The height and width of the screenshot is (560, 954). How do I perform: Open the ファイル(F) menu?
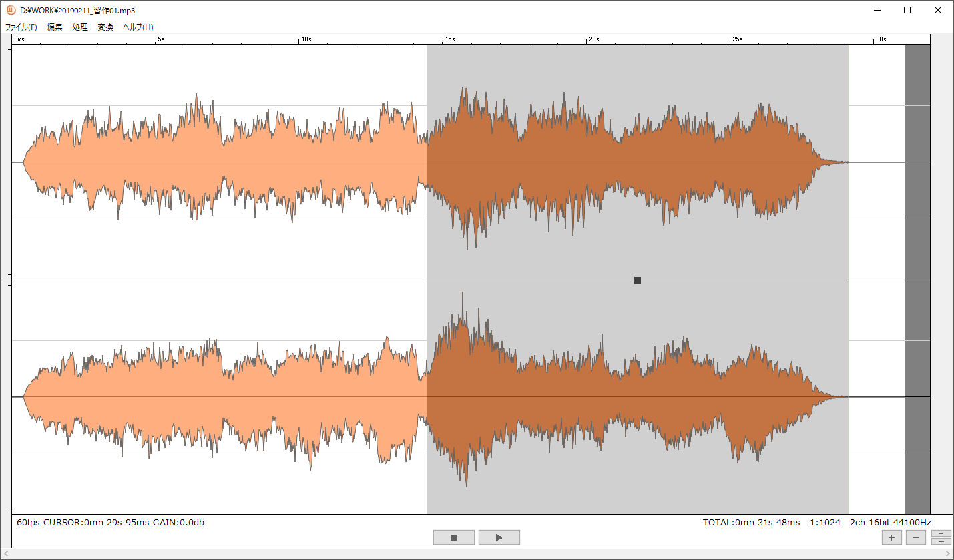21,27
